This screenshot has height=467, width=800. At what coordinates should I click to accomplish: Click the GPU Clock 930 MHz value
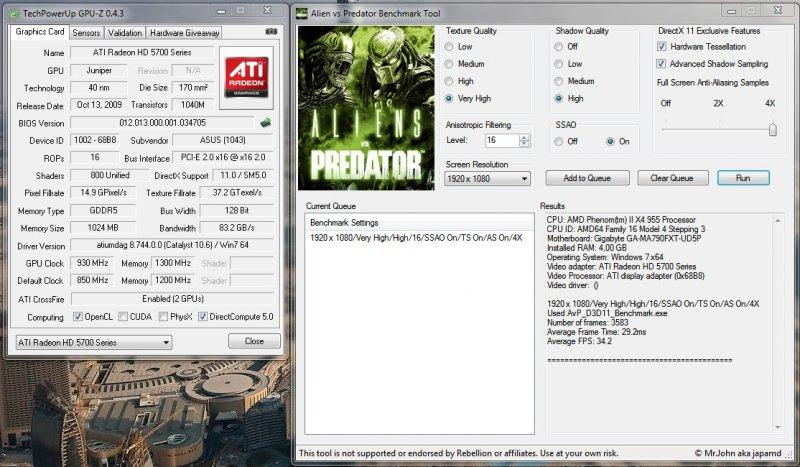tap(92, 263)
